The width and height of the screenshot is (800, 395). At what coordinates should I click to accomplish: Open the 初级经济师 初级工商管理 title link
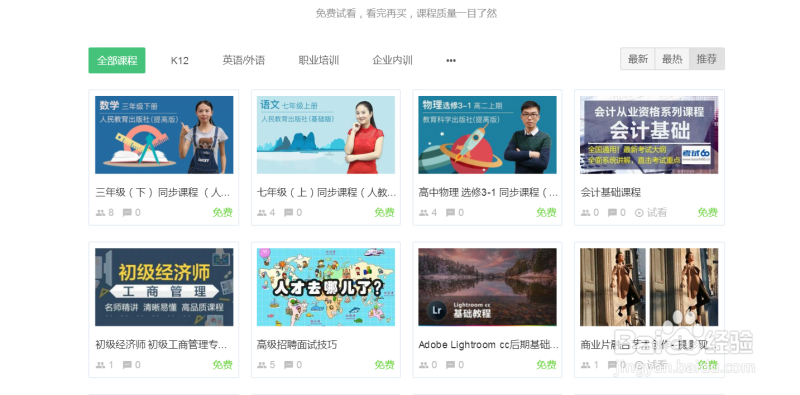161,344
